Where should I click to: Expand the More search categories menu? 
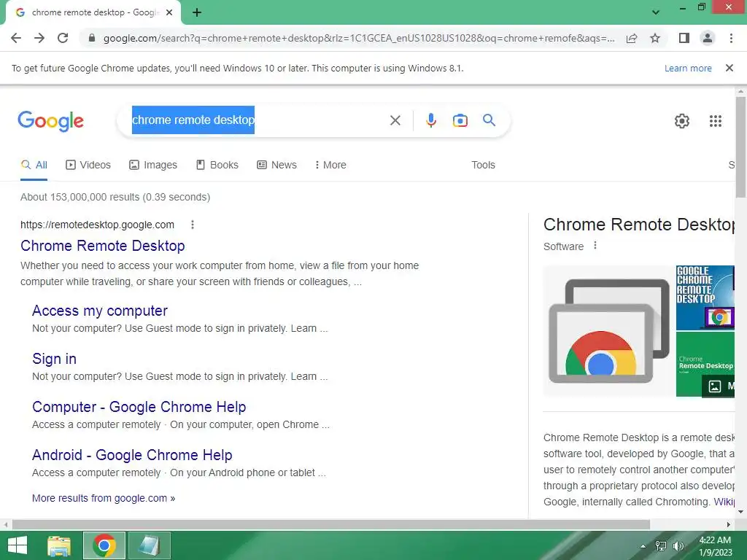click(330, 166)
